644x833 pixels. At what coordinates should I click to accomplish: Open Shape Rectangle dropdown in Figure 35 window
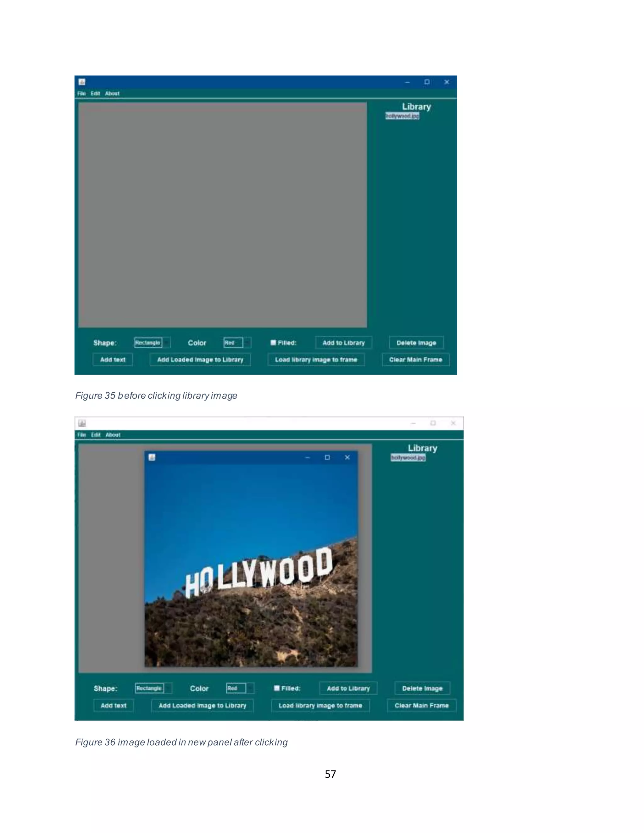(152, 343)
